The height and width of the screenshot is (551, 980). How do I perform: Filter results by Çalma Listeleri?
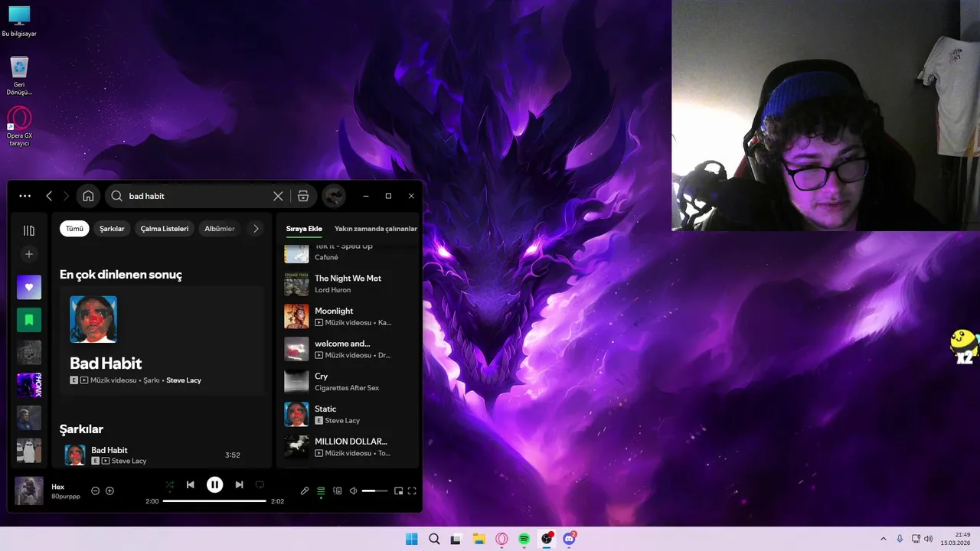click(165, 228)
